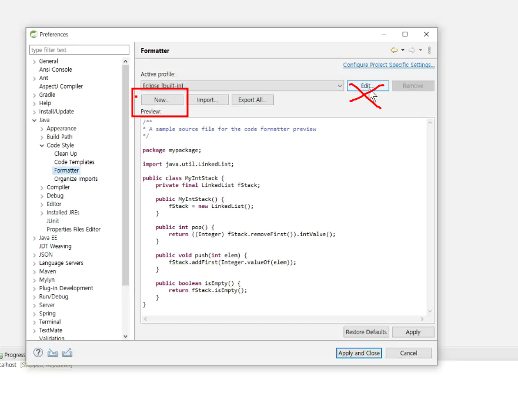The width and height of the screenshot is (518, 420).
Task: Expand the Ant tree node
Action: click(34, 79)
